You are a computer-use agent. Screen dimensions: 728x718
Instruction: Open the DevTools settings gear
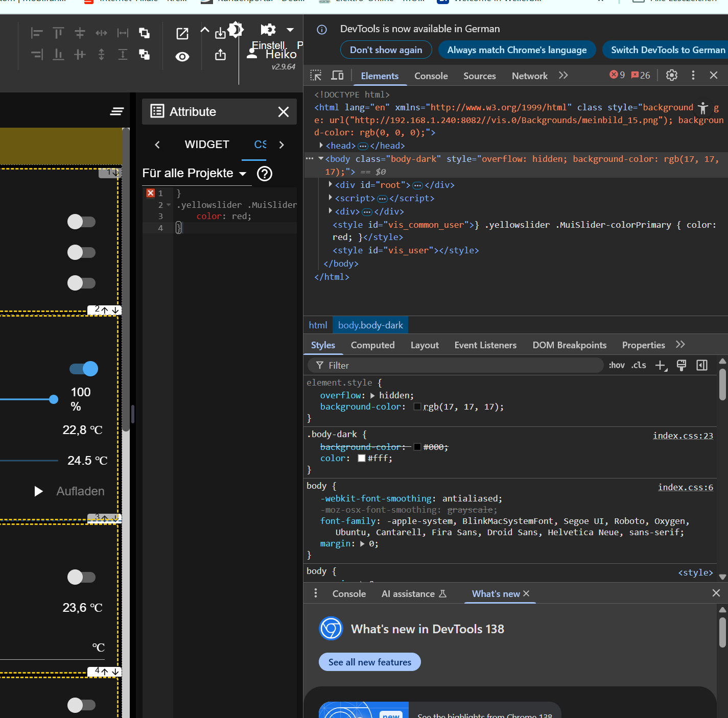click(x=672, y=75)
